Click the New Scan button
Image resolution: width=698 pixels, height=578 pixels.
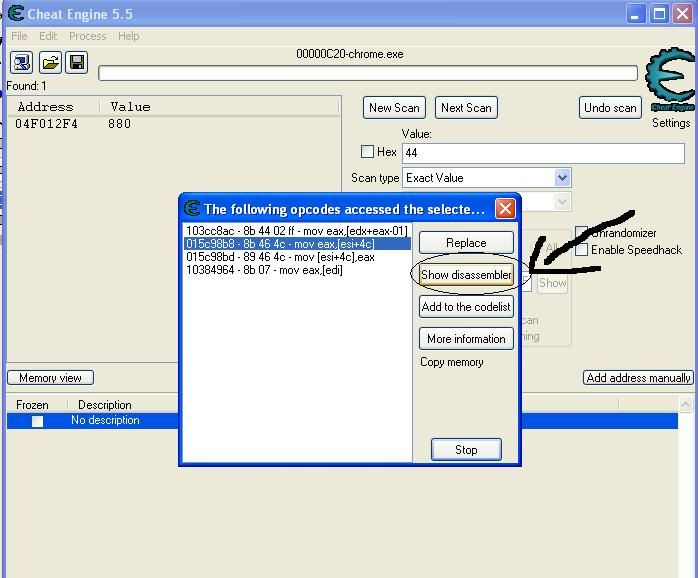(x=394, y=108)
